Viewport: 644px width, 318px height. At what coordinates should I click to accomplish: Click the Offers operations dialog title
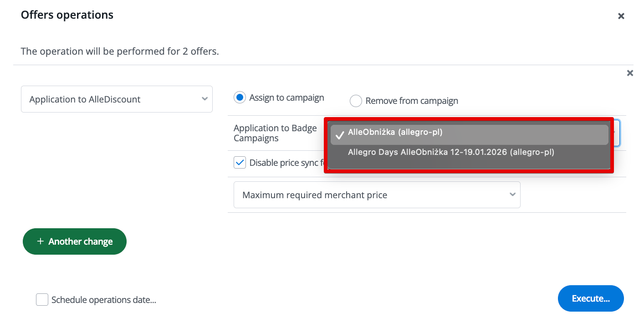67,15
